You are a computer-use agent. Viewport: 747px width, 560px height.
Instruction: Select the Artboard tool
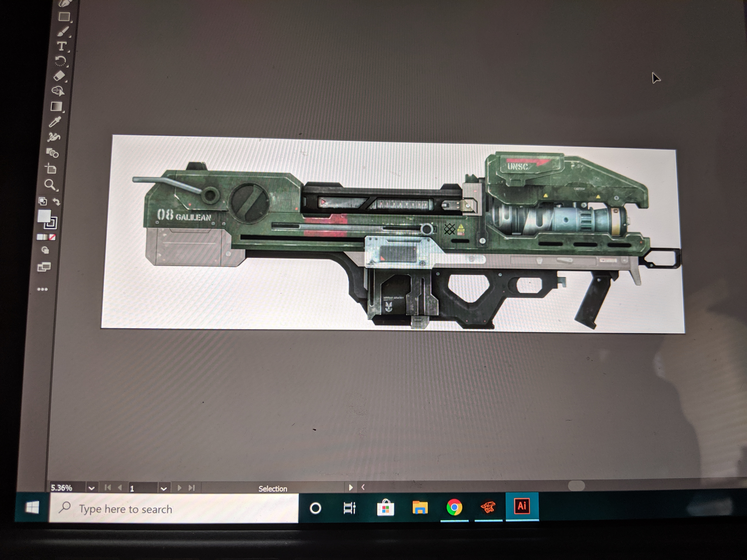coord(51,169)
